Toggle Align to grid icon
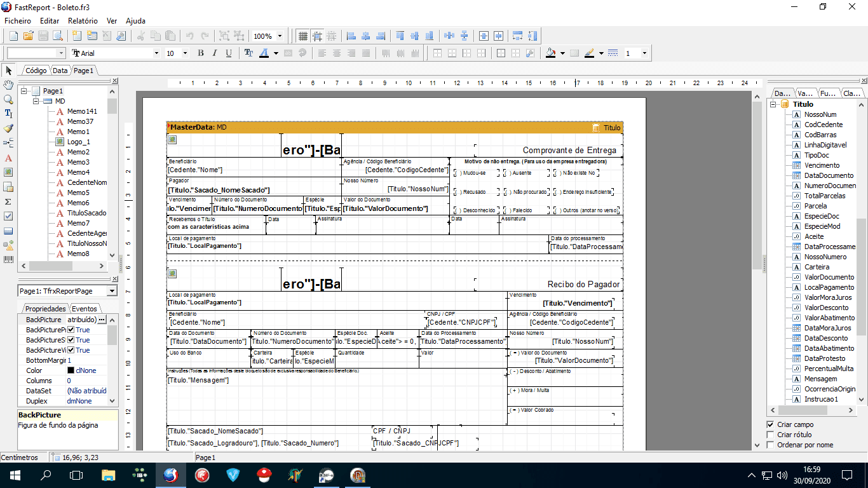 tap(317, 36)
